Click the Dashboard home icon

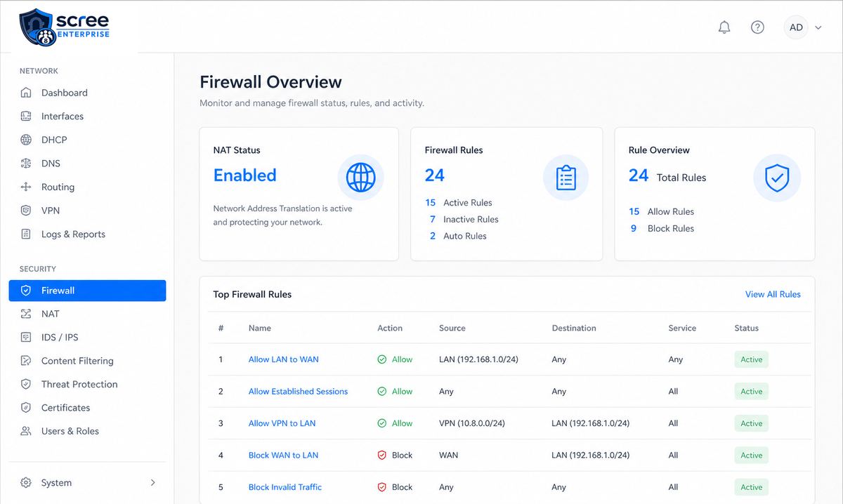tap(26, 93)
